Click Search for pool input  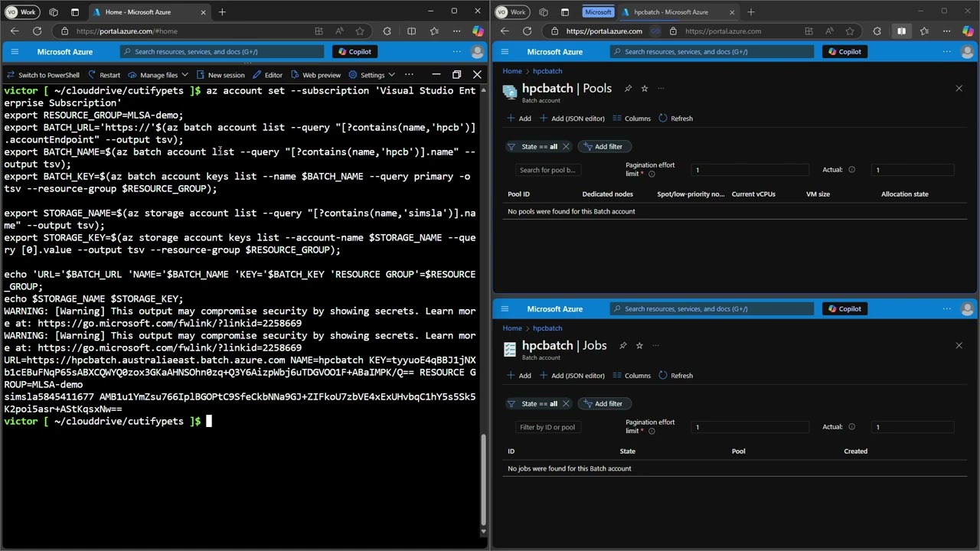[547, 170]
